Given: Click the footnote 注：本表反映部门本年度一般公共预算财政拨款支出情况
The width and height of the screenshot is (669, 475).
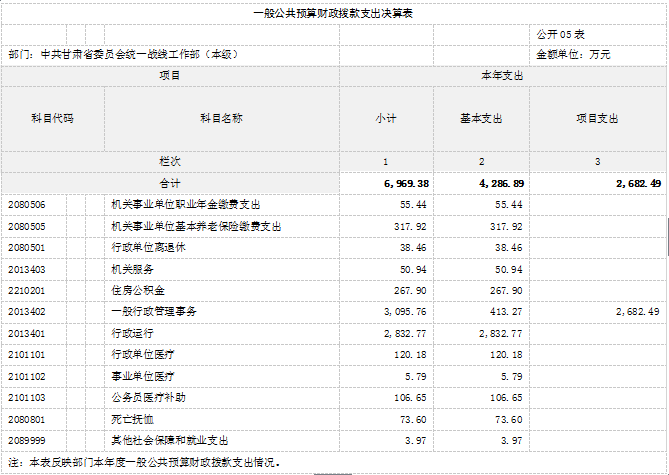Looking at the screenshot, I should pyautogui.click(x=144, y=463).
